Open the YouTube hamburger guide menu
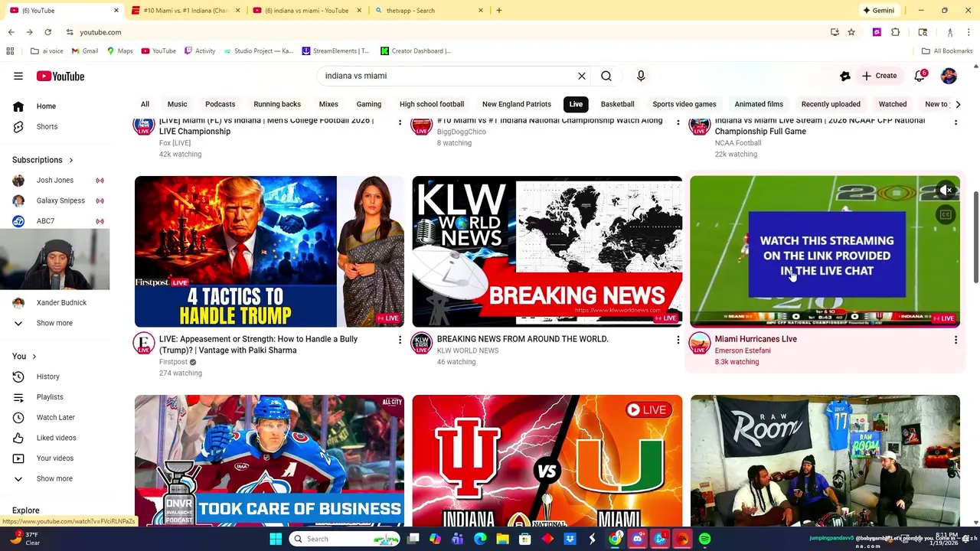 (x=18, y=76)
